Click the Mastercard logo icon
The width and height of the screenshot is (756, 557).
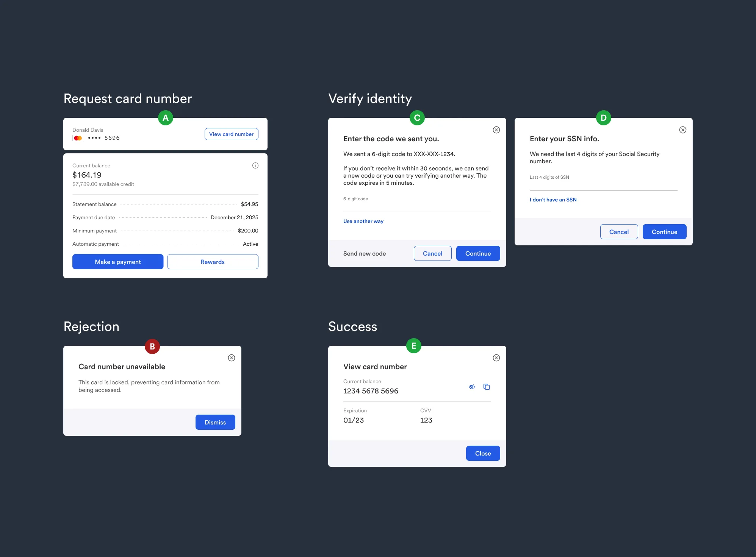click(78, 138)
